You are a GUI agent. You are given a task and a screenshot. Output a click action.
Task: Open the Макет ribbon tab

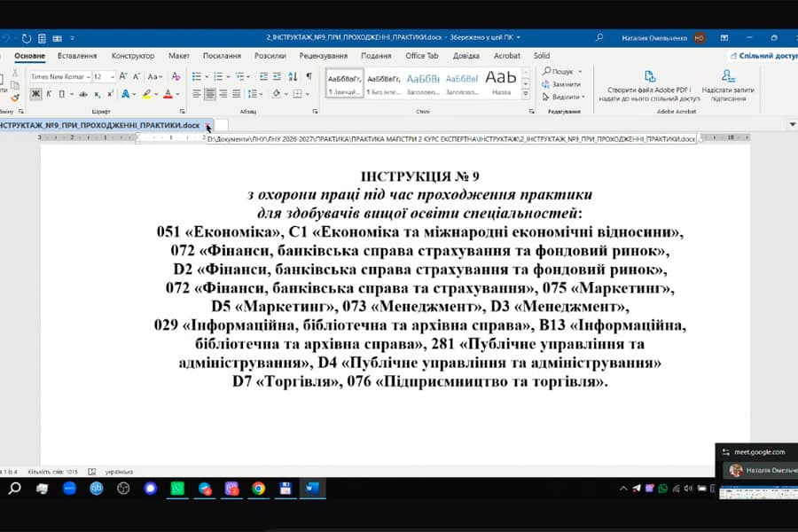pos(178,56)
